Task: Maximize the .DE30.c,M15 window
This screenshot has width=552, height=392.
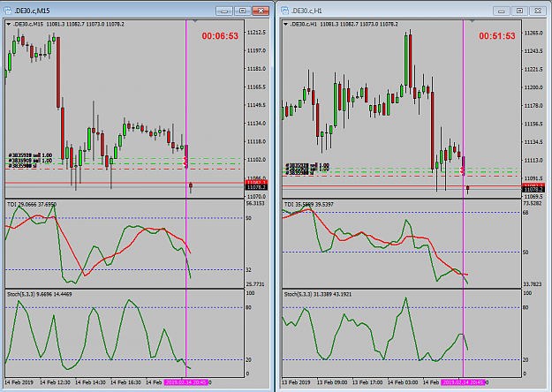Action: pyautogui.click(x=242, y=11)
